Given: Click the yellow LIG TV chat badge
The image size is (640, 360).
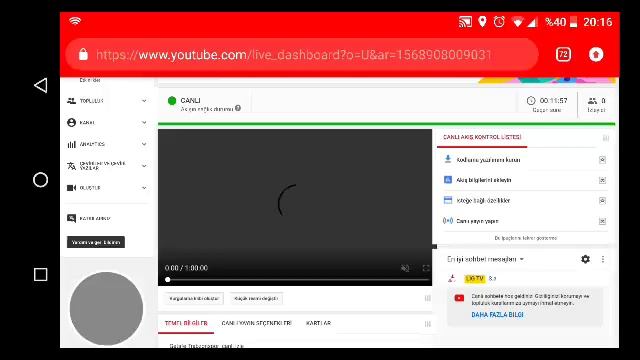Looking at the screenshot, I should pyautogui.click(x=474, y=278).
